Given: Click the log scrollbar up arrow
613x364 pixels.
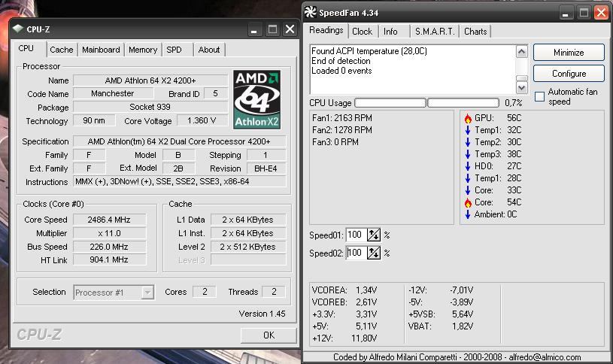Looking at the screenshot, I should 522,51.
